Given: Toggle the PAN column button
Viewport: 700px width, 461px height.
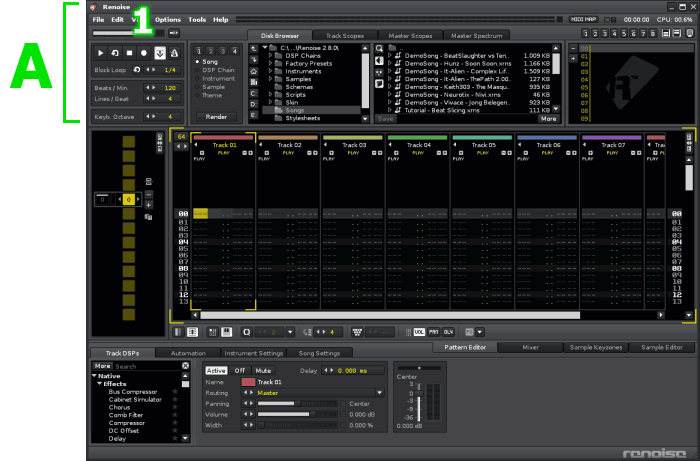Looking at the screenshot, I should click(x=433, y=332).
